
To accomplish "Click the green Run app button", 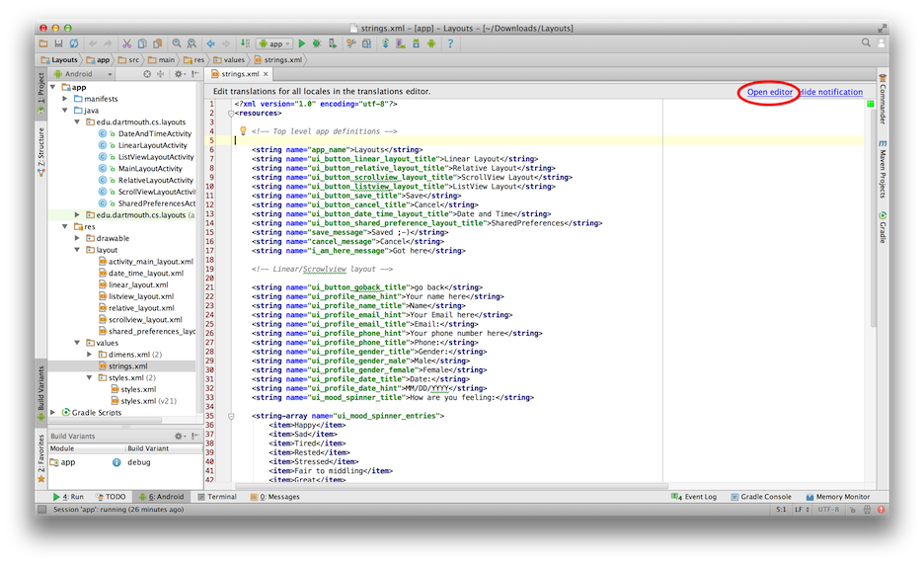I will point(302,43).
